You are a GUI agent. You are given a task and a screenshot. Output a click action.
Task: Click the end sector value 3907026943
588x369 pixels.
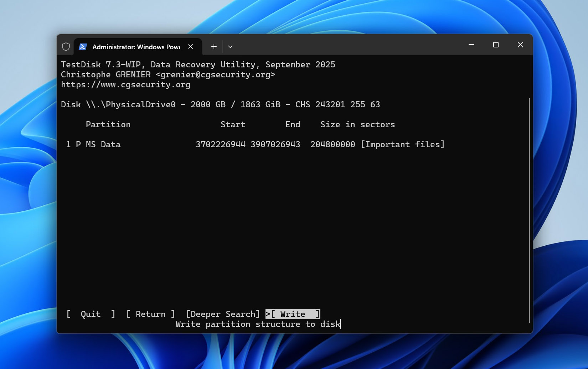[275, 144]
